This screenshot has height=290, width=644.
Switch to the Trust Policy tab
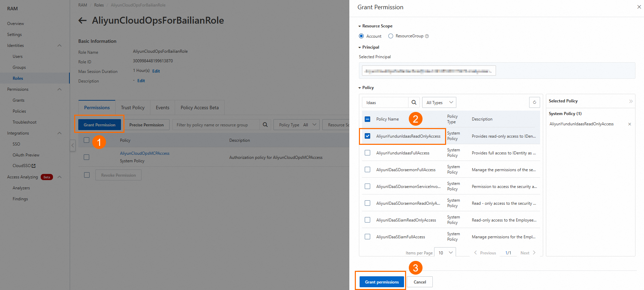133,108
